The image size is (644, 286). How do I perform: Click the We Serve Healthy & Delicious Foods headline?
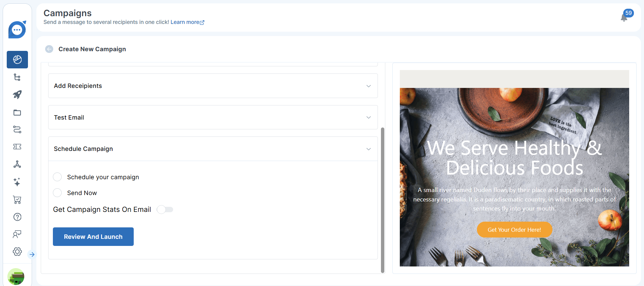click(x=514, y=158)
